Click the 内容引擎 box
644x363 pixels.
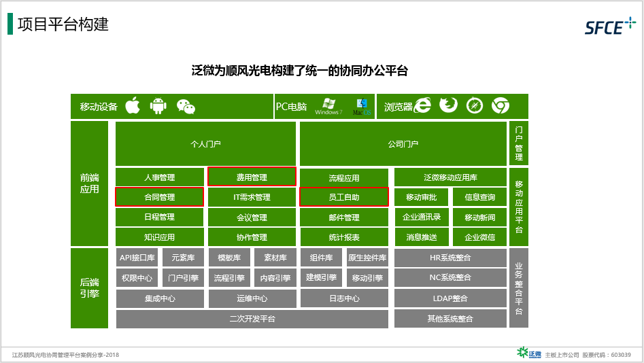[x=275, y=277]
